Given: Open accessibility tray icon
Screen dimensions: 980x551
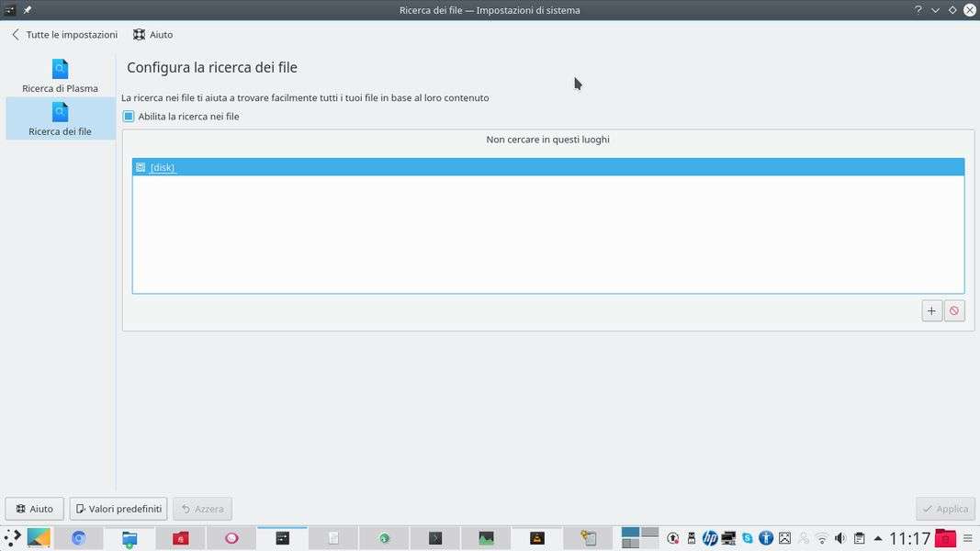Looking at the screenshot, I should click(x=766, y=538).
